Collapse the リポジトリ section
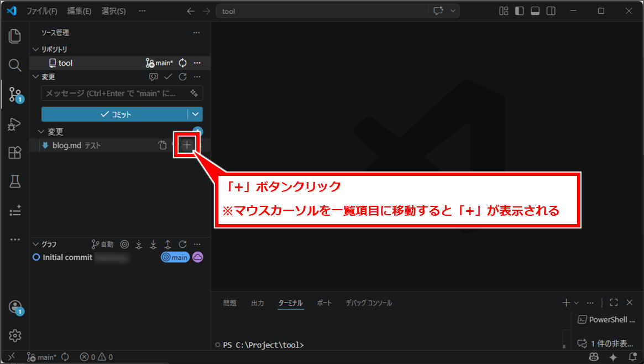The image size is (644, 364). tap(35, 49)
